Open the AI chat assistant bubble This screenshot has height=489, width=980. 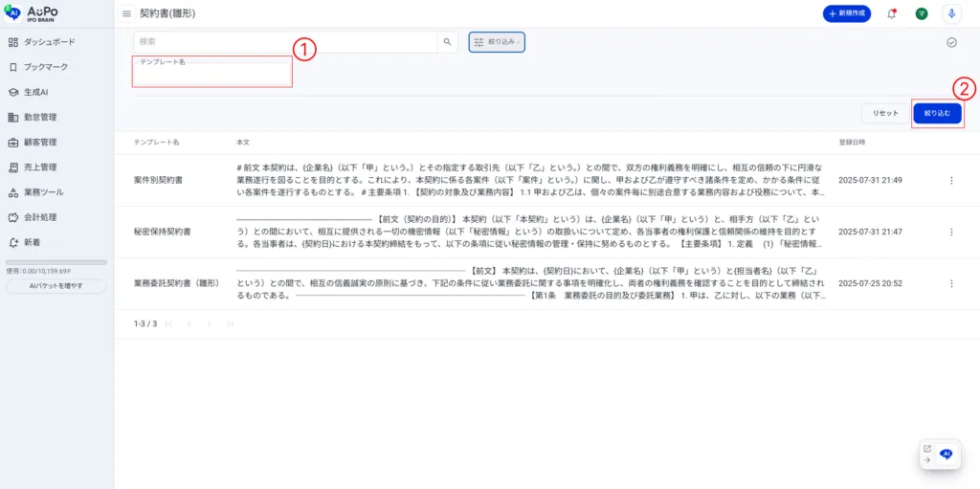click(x=947, y=454)
